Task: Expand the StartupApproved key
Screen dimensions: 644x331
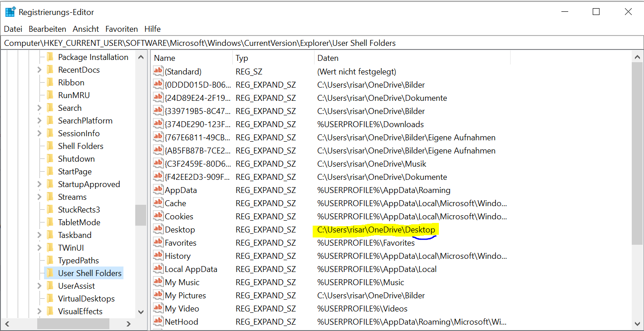Action: coord(39,184)
